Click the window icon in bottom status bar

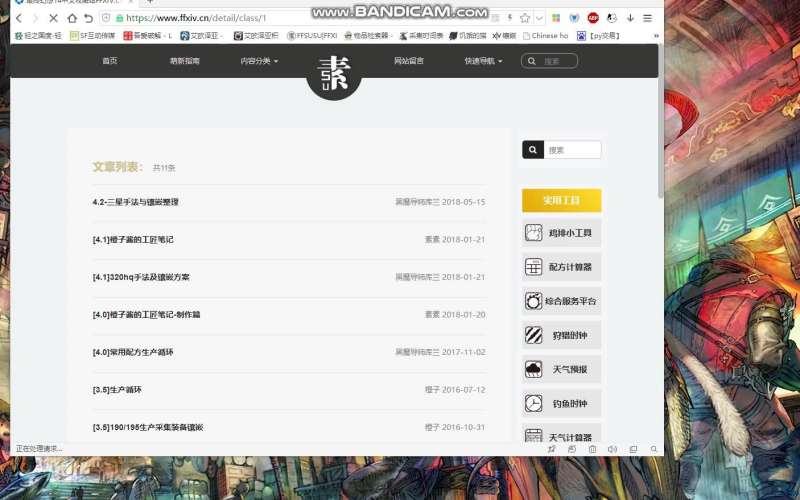pos(633,449)
